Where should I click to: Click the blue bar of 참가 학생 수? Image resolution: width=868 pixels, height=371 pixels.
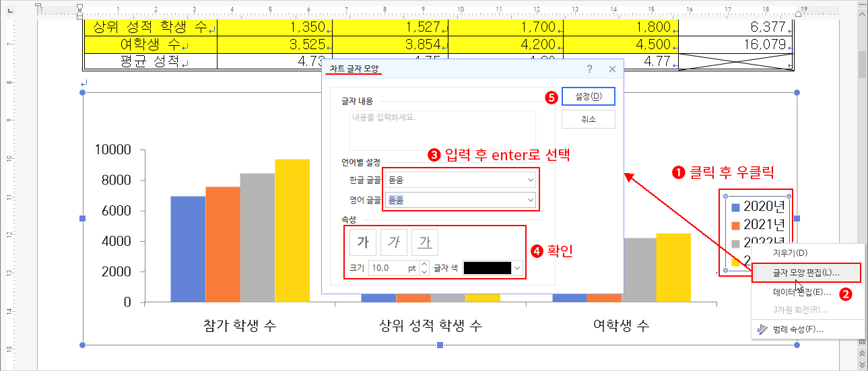click(188, 249)
